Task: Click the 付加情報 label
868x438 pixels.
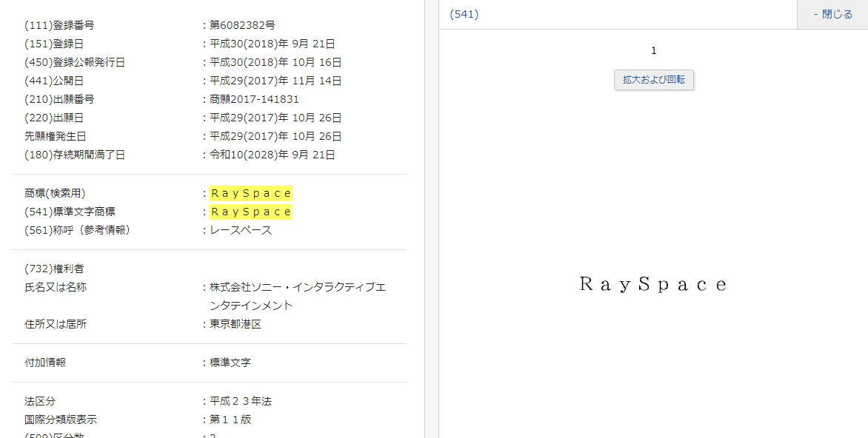Action: coord(45,363)
